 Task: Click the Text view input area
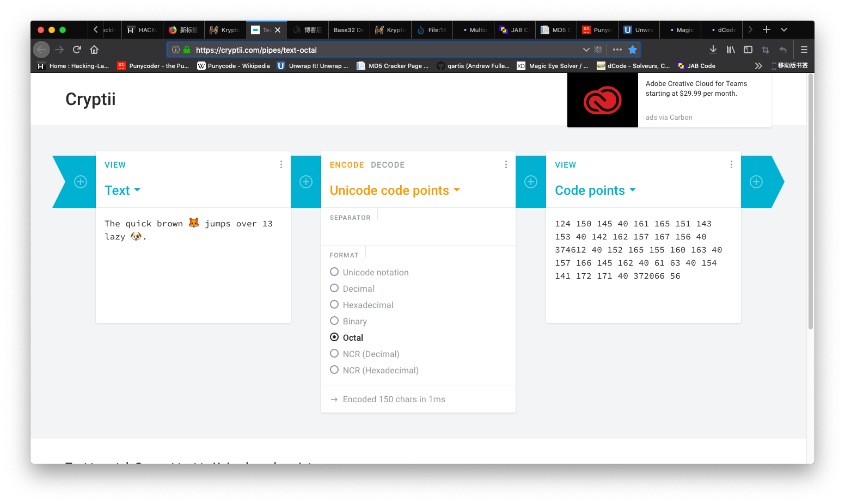click(x=193, y=265)
